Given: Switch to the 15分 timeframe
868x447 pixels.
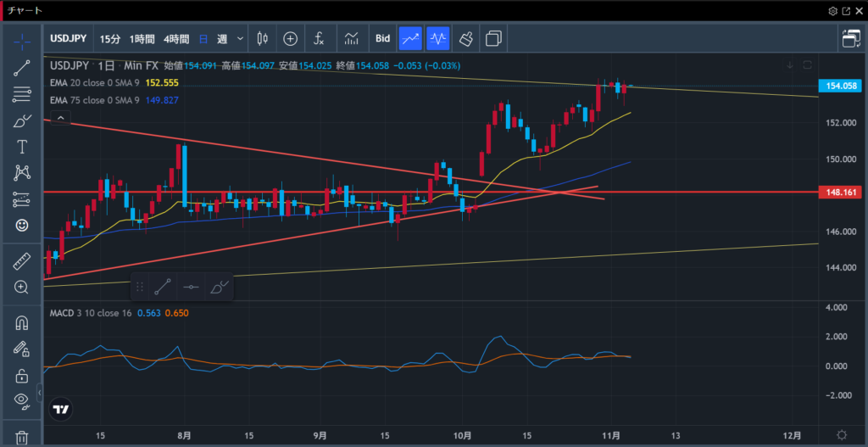Looking at the screenshot, I should coord(110,39).
